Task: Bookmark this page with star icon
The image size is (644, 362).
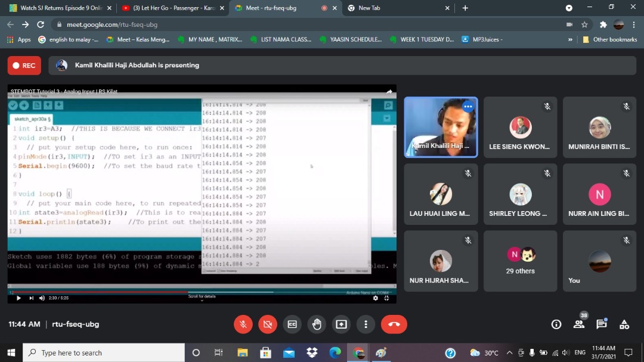Action: 585,24
